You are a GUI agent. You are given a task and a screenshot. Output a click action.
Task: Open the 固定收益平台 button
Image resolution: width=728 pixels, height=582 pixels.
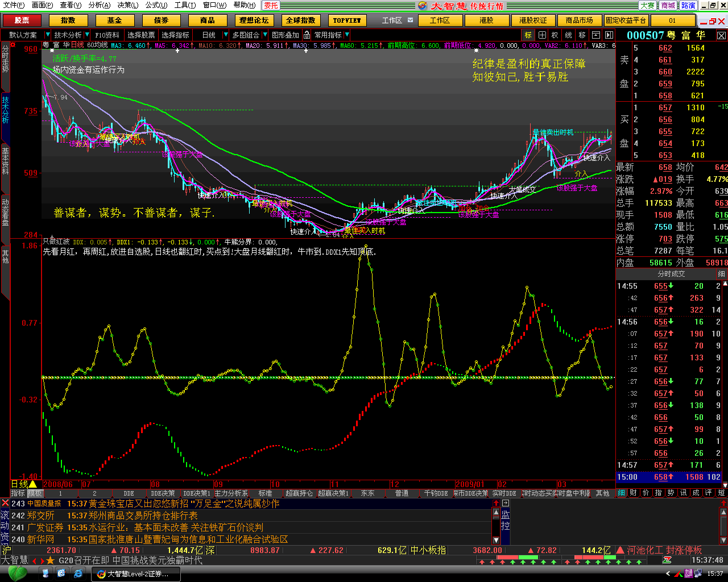626,20
